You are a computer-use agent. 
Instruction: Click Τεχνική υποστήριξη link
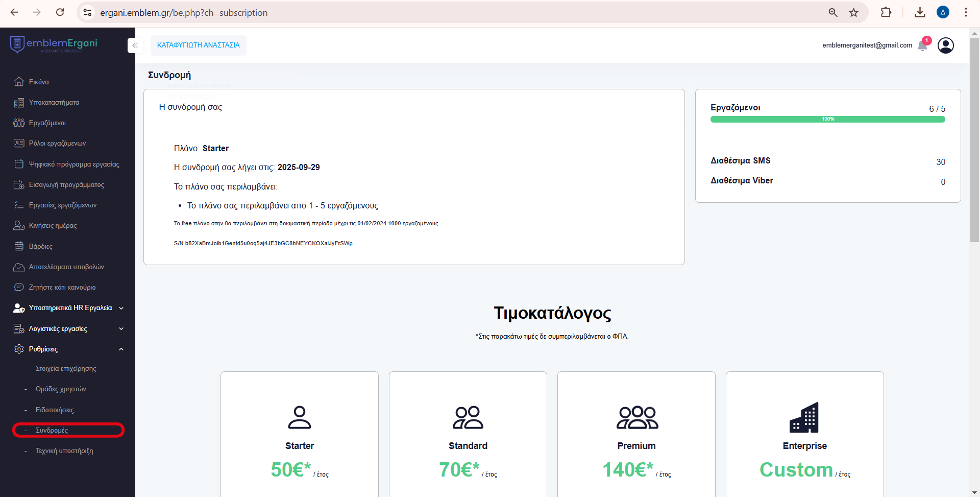tap(64, 451)
